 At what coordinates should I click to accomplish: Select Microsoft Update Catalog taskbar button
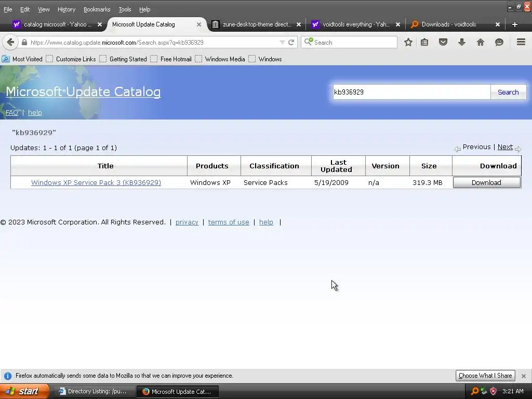(x=178, y=392)
